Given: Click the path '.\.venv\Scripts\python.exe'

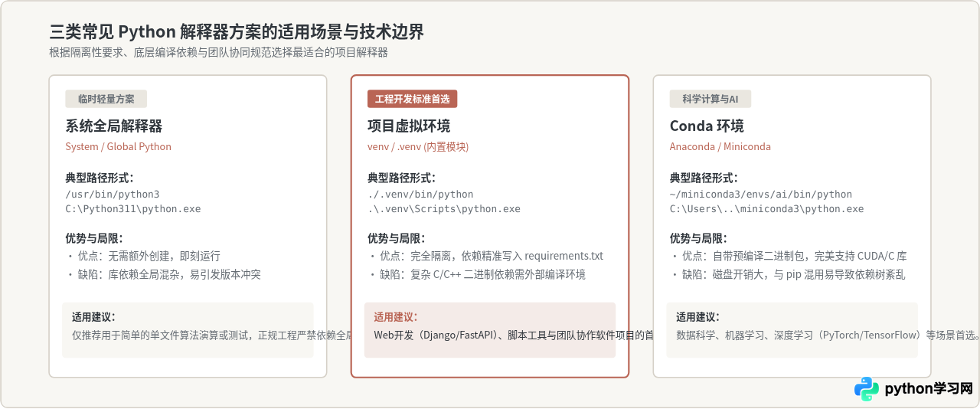Looking at the screenshot, I should pyautogui.click(x=444, y=209).
